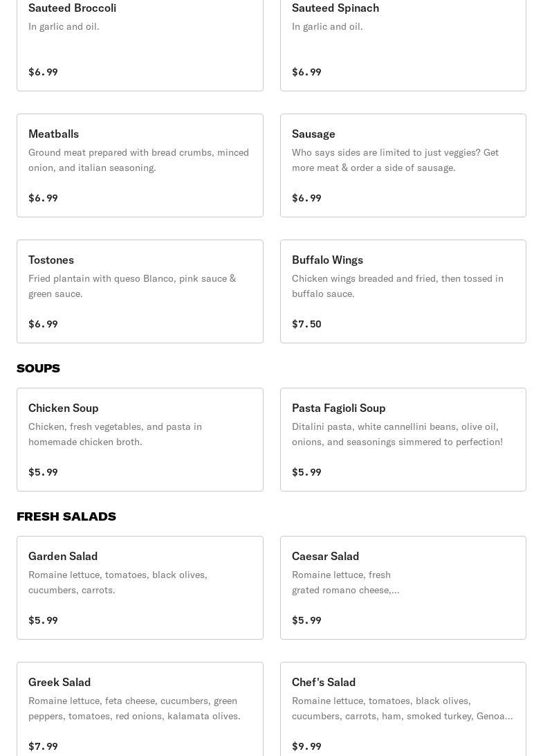Click the Chef's Salad $9.99 price

306,746
